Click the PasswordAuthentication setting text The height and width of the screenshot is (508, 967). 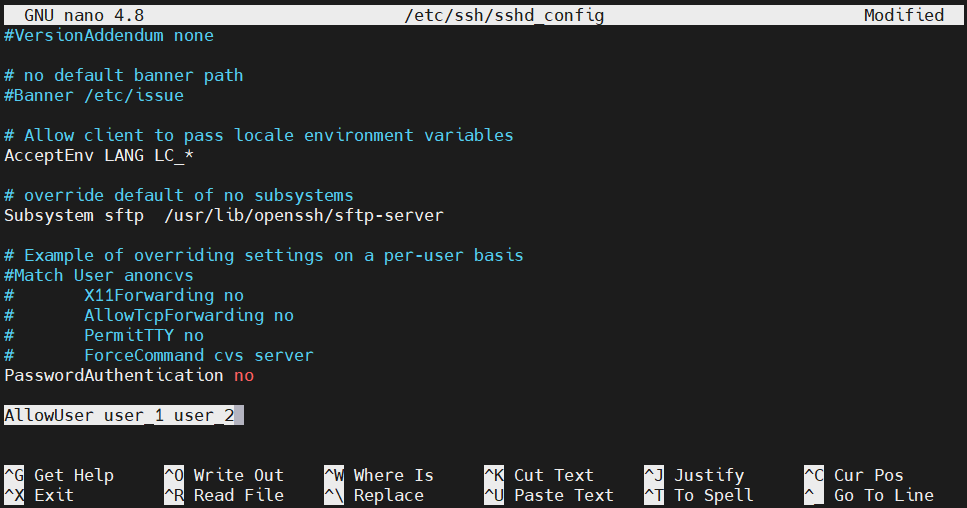[x=114, y=375]
